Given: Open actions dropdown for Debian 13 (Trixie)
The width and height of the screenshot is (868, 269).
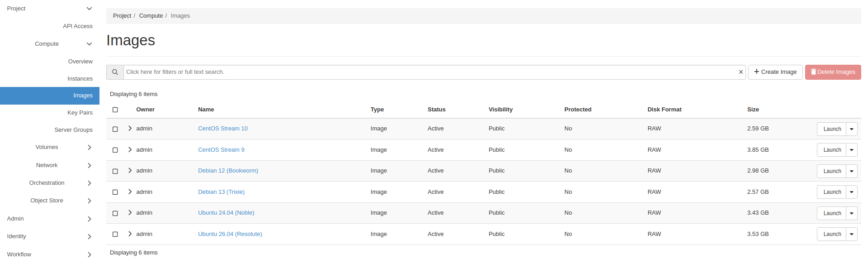Looking at the screenshot, I should (852, 192).
